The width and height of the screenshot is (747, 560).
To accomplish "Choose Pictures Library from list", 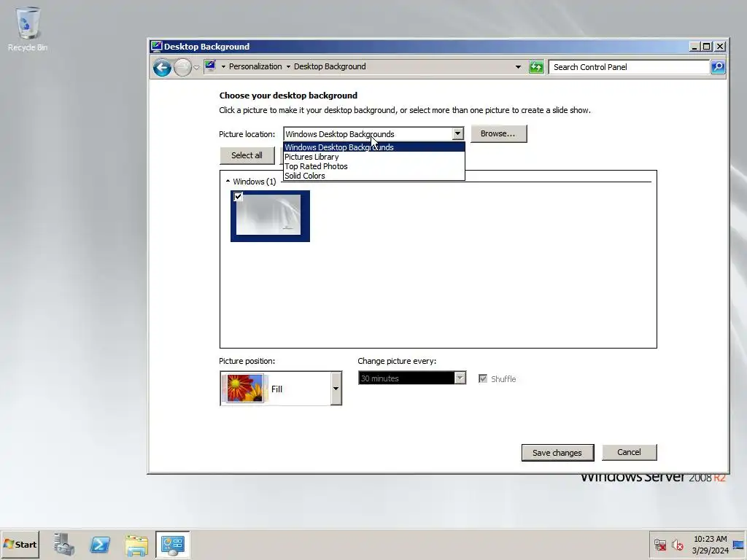I will pyautogui.click(x=374, y=157).
